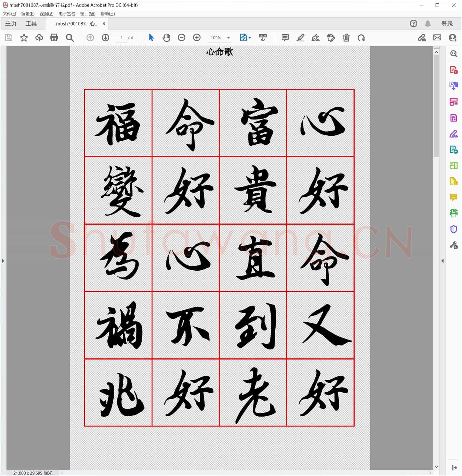Image resolution: width=462 pixels, height=476 pixels.
Task: Edit the page number input field
Action: click(x=122, y=38)
